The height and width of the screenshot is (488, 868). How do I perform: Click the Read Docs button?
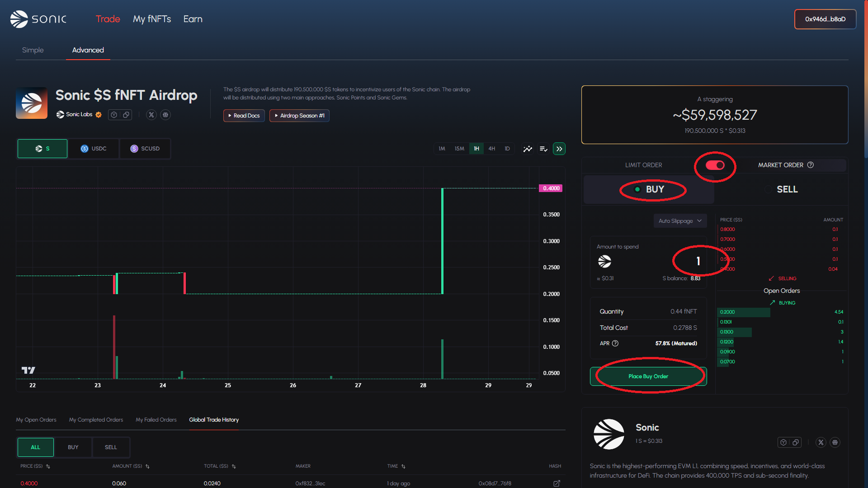[x=244, y=116]
